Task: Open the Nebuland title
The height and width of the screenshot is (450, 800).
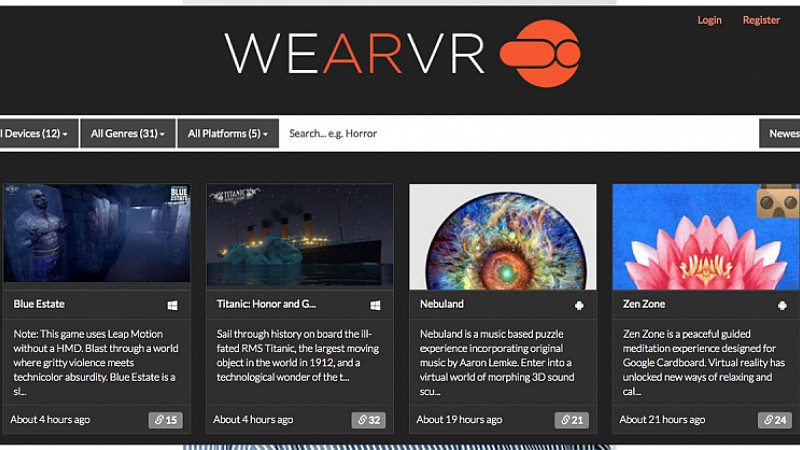Action: [x=442, y=304]
